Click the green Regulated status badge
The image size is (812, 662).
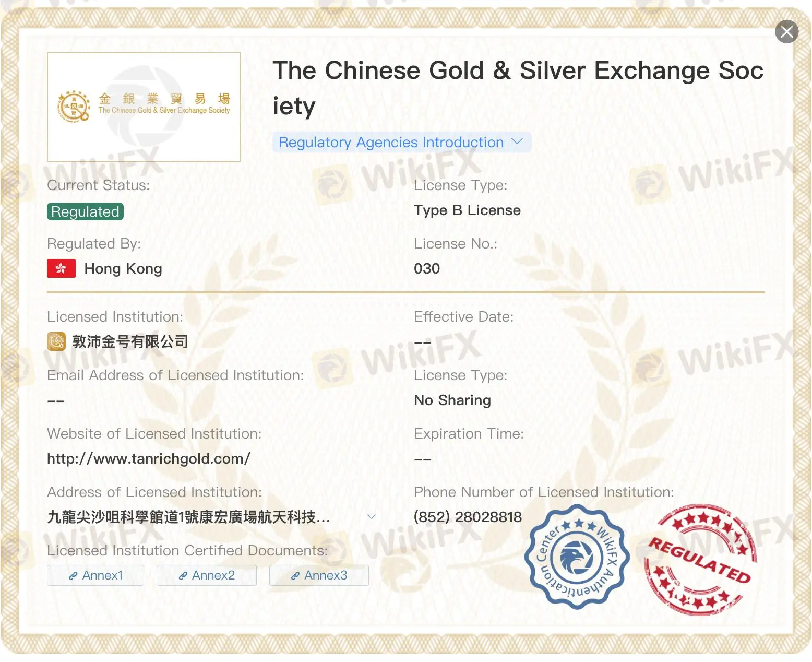click(85, 211)
